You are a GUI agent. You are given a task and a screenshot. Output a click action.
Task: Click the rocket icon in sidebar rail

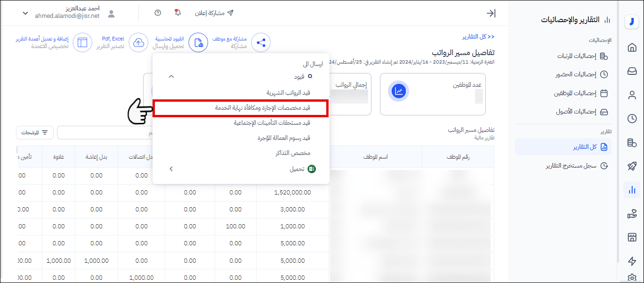coord(632,166)
